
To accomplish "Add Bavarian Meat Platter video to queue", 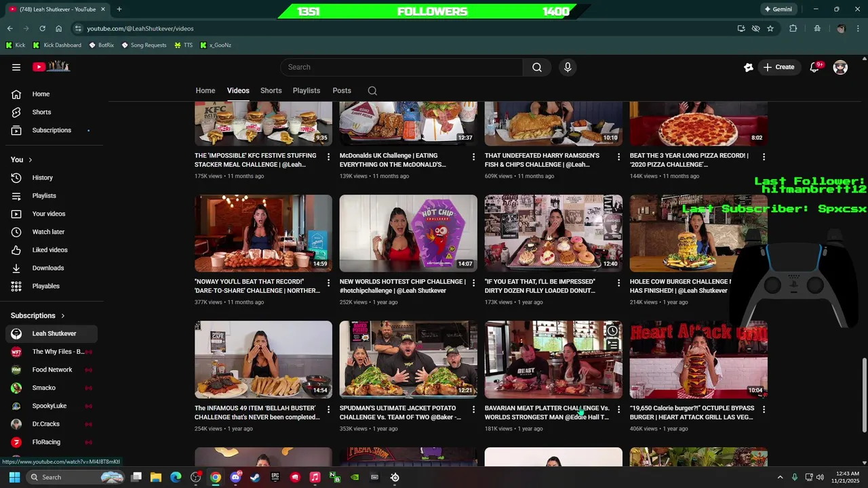I will (x=612, y=344).
